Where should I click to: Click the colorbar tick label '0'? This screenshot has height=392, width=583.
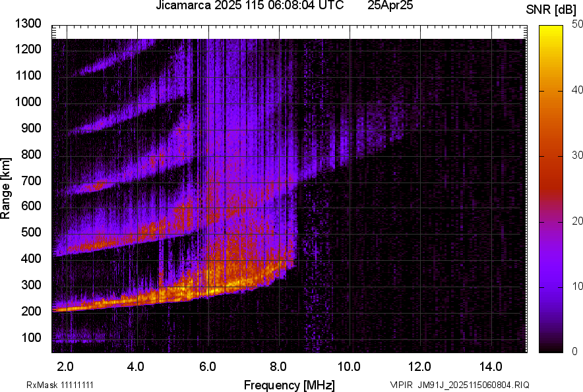575,351
